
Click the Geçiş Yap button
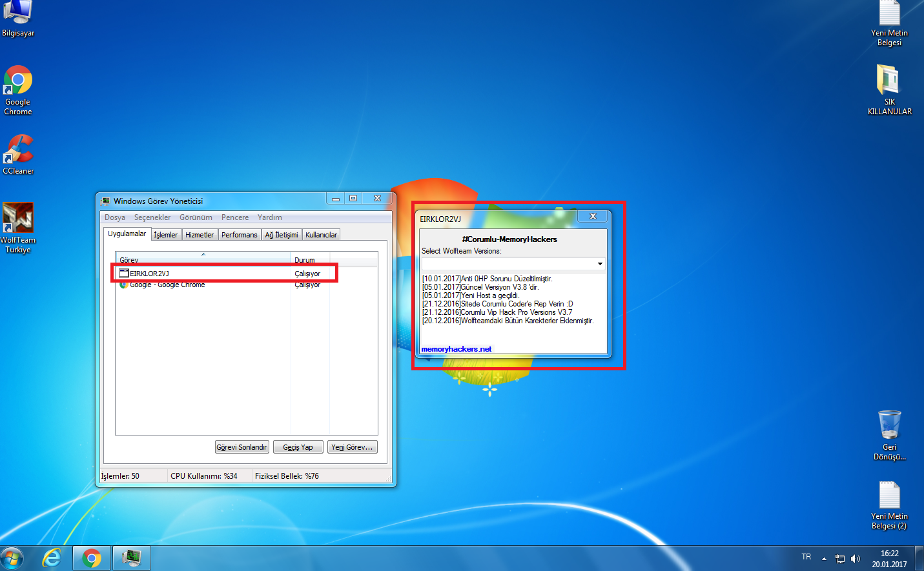(x=298, y=447)
